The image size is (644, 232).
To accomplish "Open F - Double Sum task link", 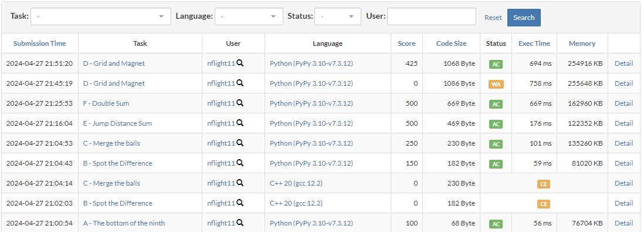I will pyautogui.click(x=106, y=103).
